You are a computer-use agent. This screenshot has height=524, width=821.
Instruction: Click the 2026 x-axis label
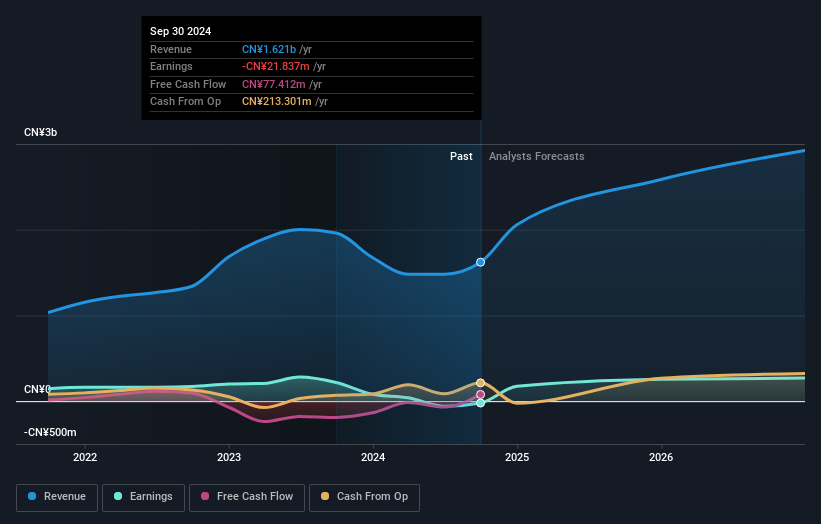661,457
